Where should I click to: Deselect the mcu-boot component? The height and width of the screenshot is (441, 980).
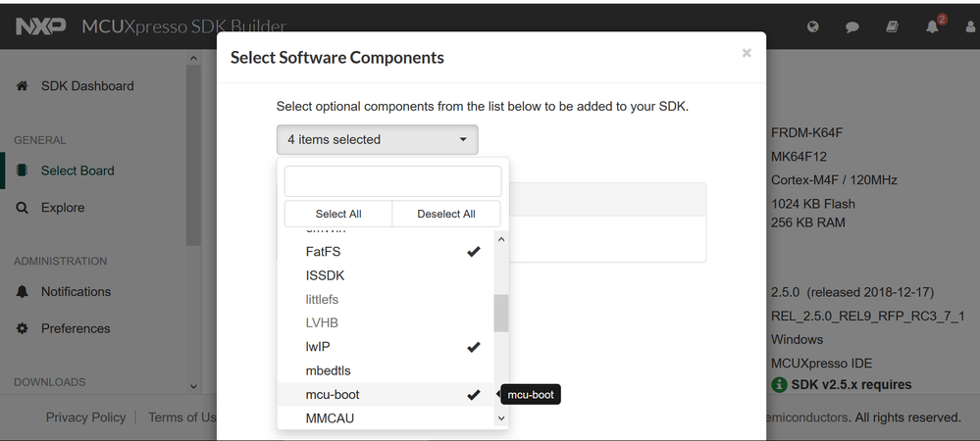pyautogui.click(x=386, y=394)
